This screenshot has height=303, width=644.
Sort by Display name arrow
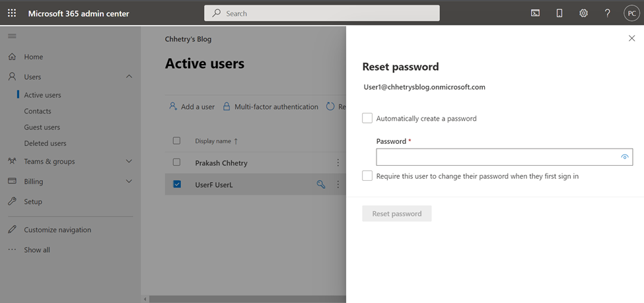(236, 141)
